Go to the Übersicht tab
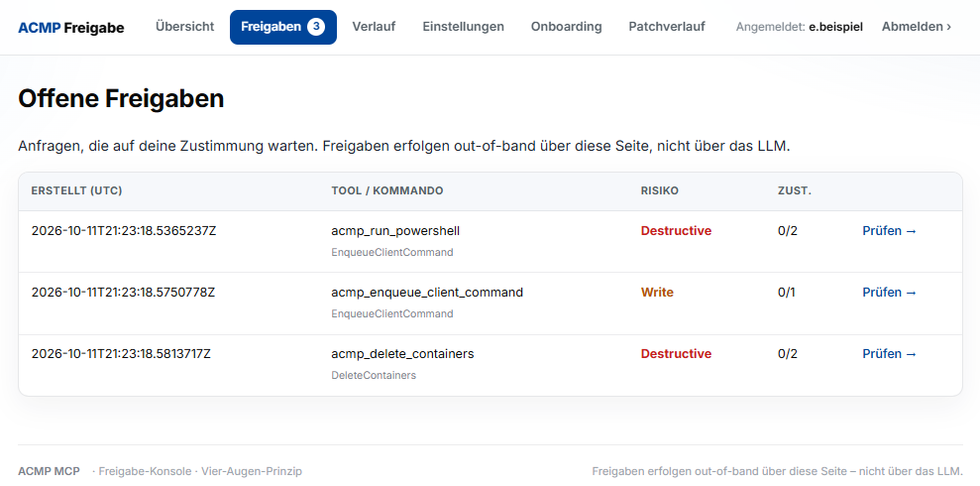The width and height of the screenshot is (980, 486). (x=185, y=27)
